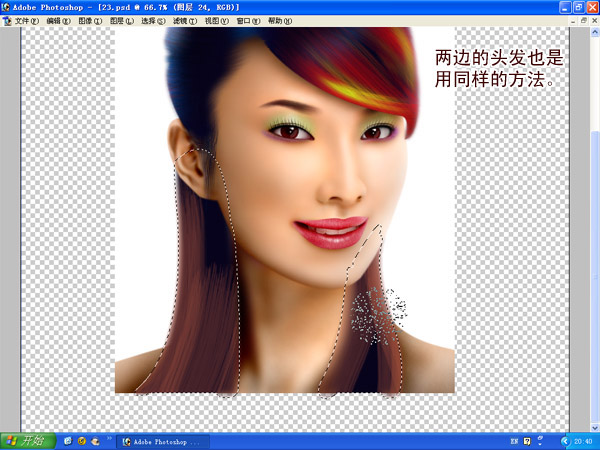Viewport: 600px width, 450px height.
Task: Click the help icon in language bar
Action: tap(527, 442)
